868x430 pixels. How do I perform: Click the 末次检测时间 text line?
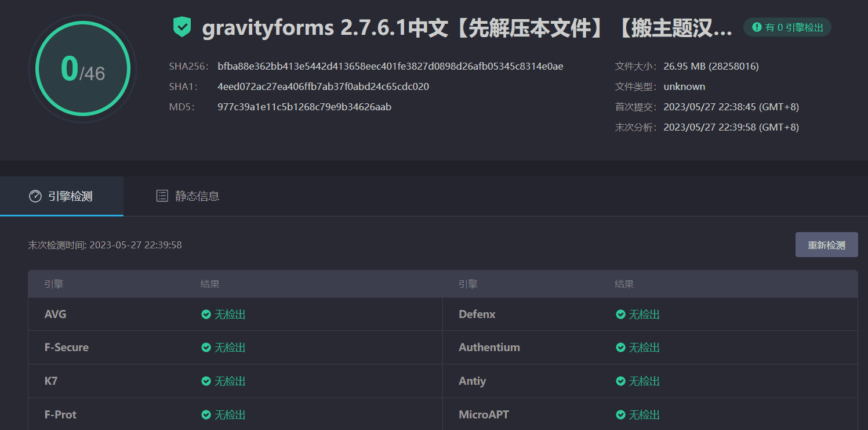tap(105, 245)
